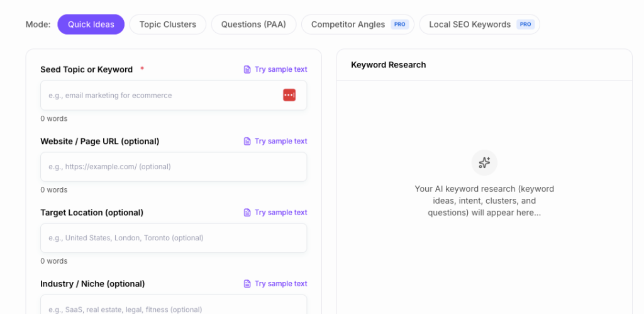This screenshot has height=314, width=644.
Task: Try sample text for Website / Page URL
Action: click(281, 141)
